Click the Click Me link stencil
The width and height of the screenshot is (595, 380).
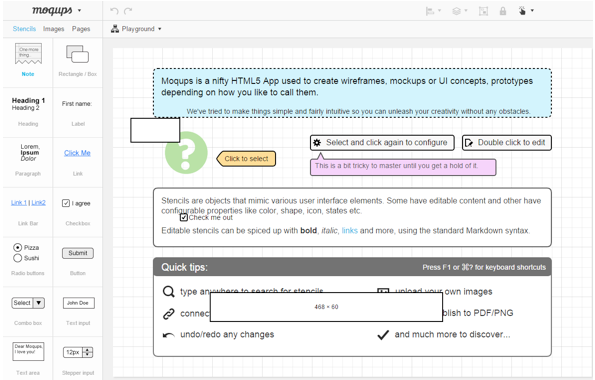(x=77, y=153)
